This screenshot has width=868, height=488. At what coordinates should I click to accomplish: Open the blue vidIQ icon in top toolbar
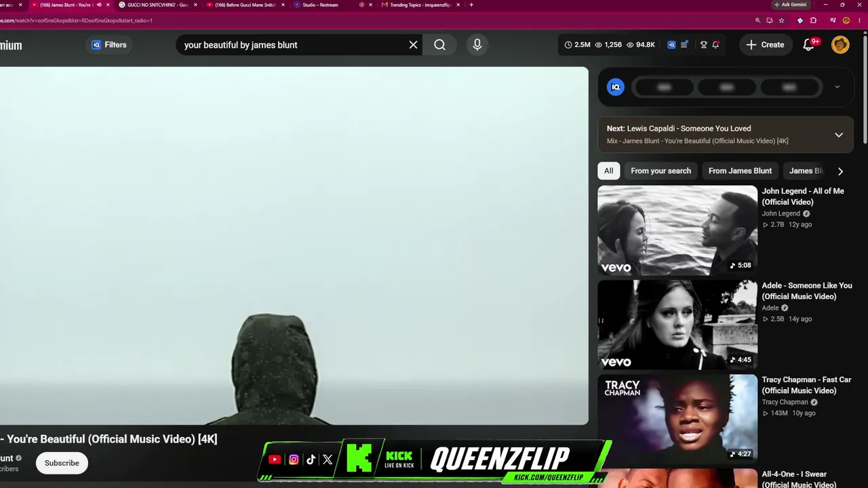(x=671, y=45)
